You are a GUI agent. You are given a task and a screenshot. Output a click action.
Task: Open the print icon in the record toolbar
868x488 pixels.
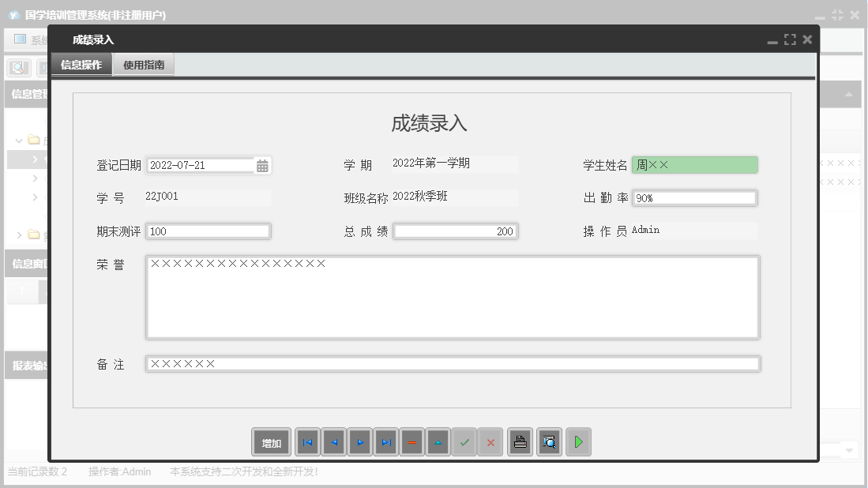[520, 442]
